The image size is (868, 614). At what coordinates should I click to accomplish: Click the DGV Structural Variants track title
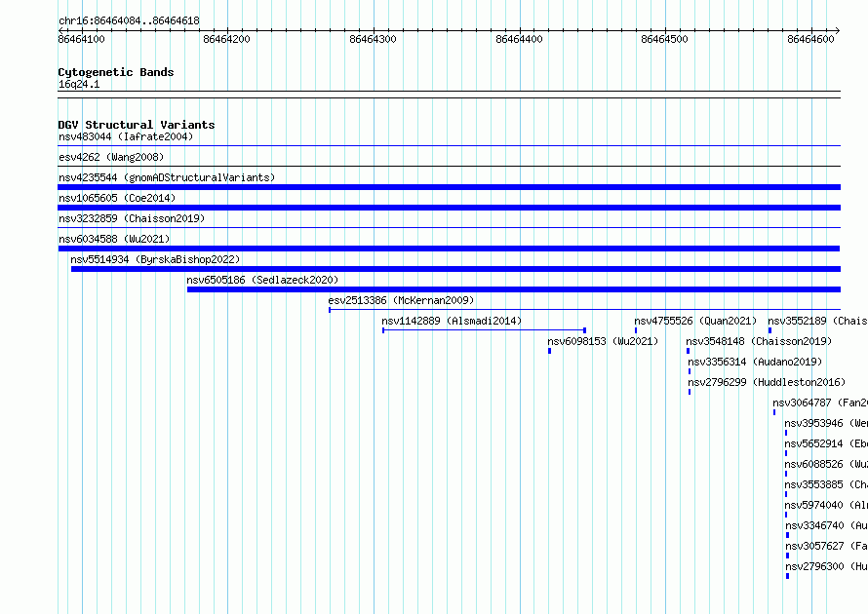(x=137, y=125)
